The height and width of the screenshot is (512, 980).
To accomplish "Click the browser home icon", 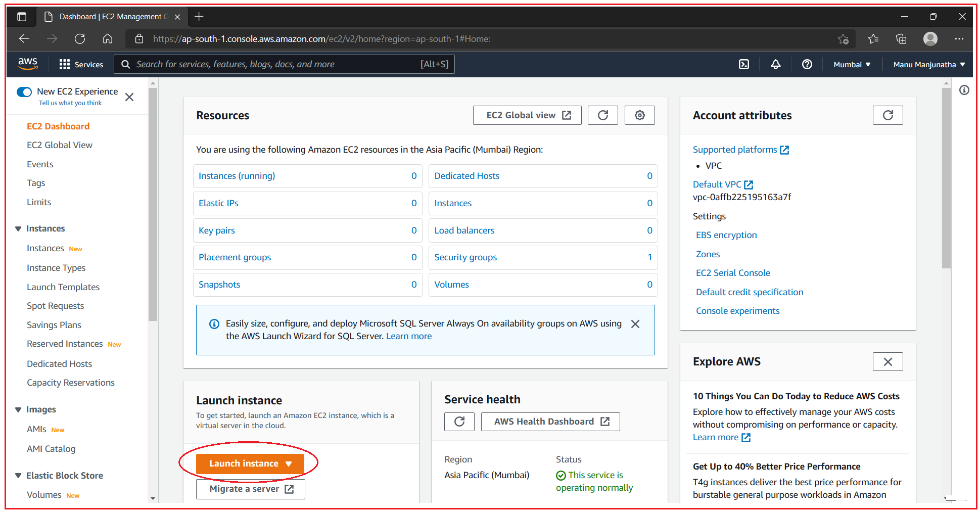I will pyautogui.click(x=107, y=38).
